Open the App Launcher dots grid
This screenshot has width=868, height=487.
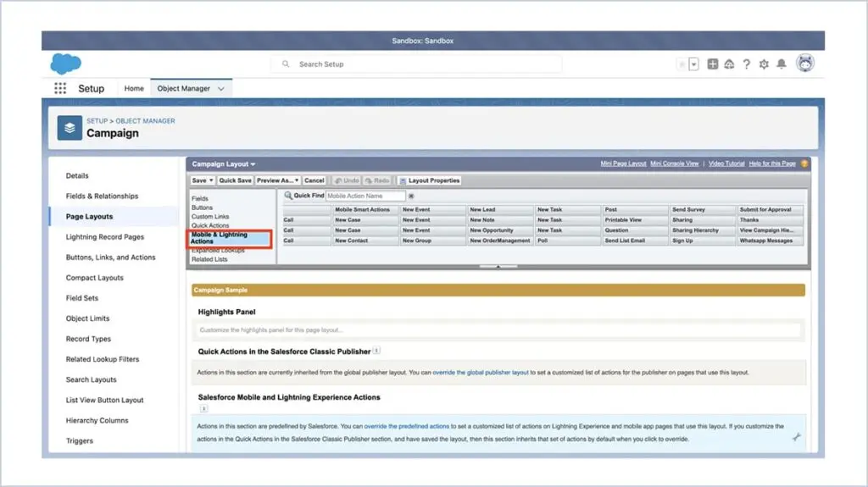coord(60,88)
